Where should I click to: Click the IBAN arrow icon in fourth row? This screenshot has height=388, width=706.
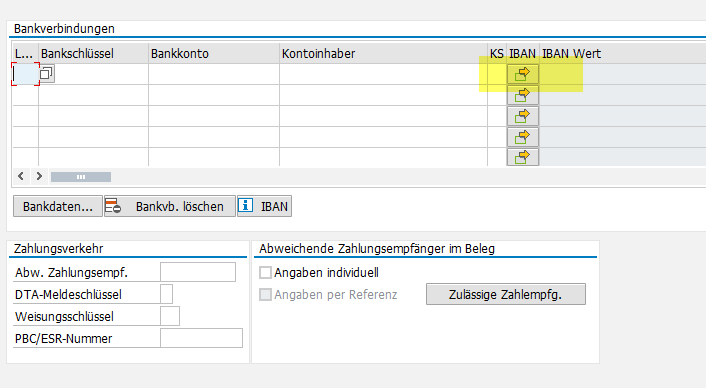[x=522, y=137]
